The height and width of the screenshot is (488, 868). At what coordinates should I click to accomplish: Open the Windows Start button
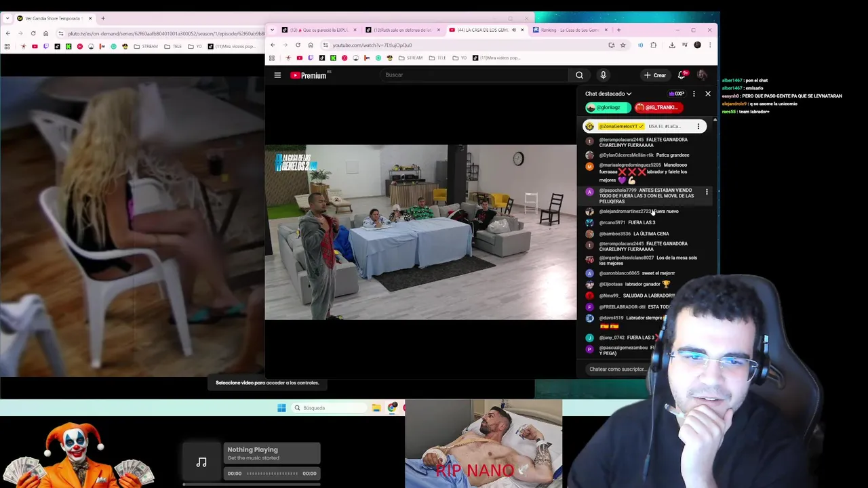click(281, 408)
